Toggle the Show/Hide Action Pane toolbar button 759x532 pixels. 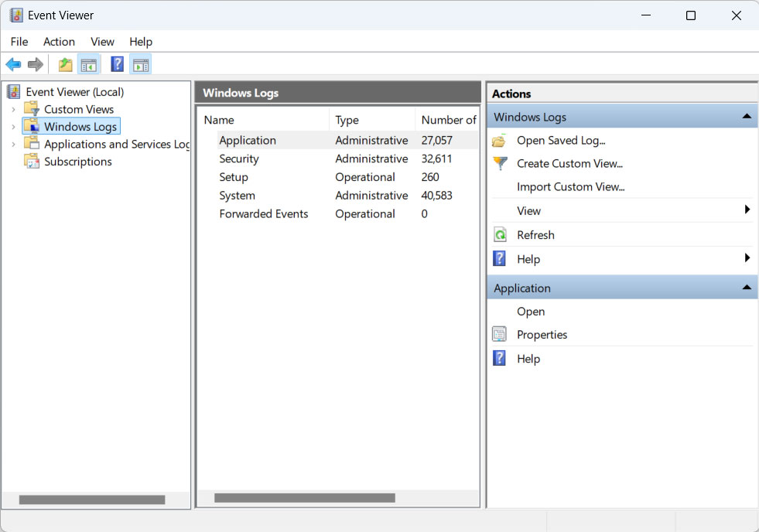pyautogui.click(x=141, y=64)
